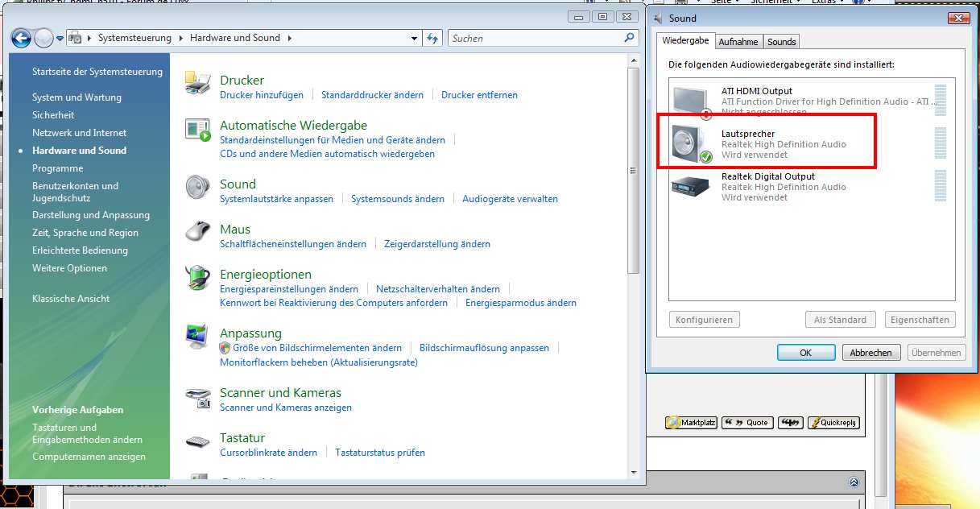Screen dimensions: 980x509
Task: Click the multi-quote button beside Quote
Action: pos(791,423)
